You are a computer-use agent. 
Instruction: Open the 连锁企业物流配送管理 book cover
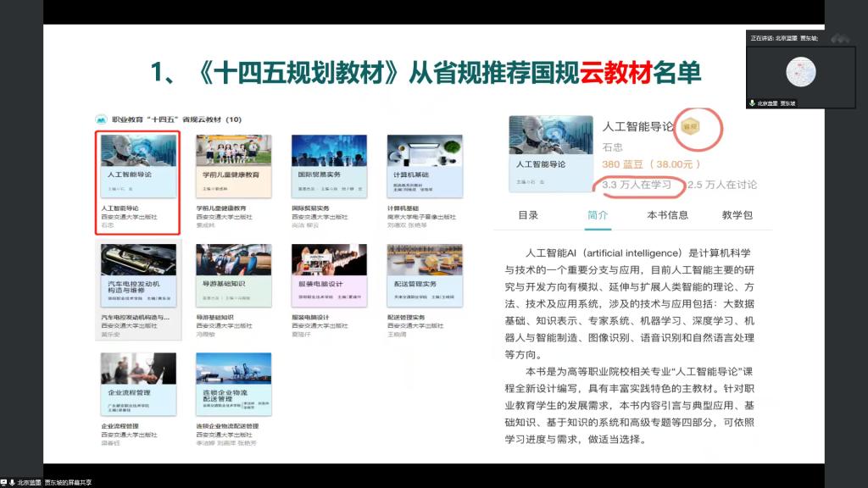(x=233, y=384)
